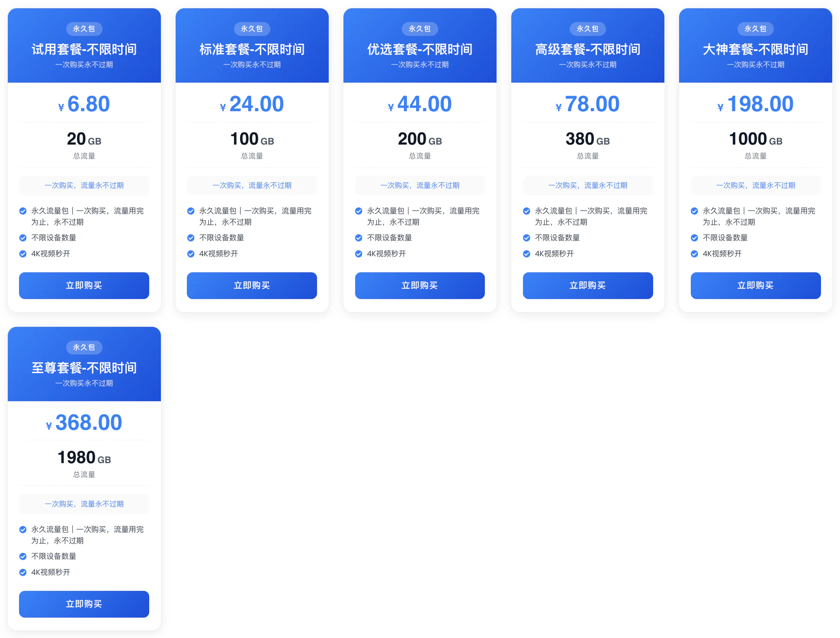Click check icon beside 不限设备数量 in 高级套餐

tap(526, 238)
